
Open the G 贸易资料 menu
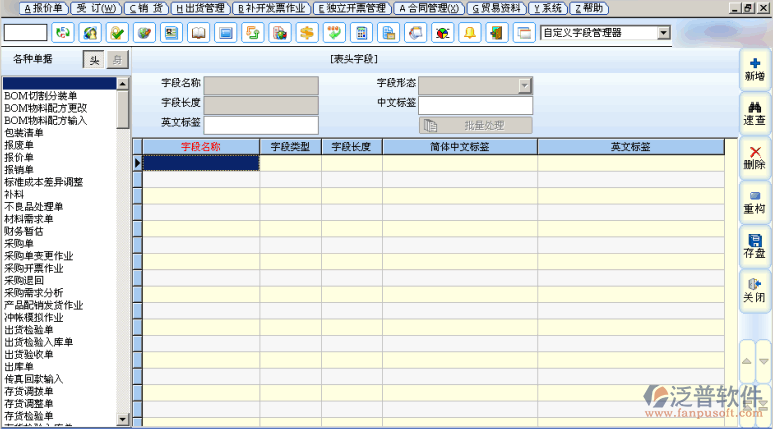[x=496, y=7]
